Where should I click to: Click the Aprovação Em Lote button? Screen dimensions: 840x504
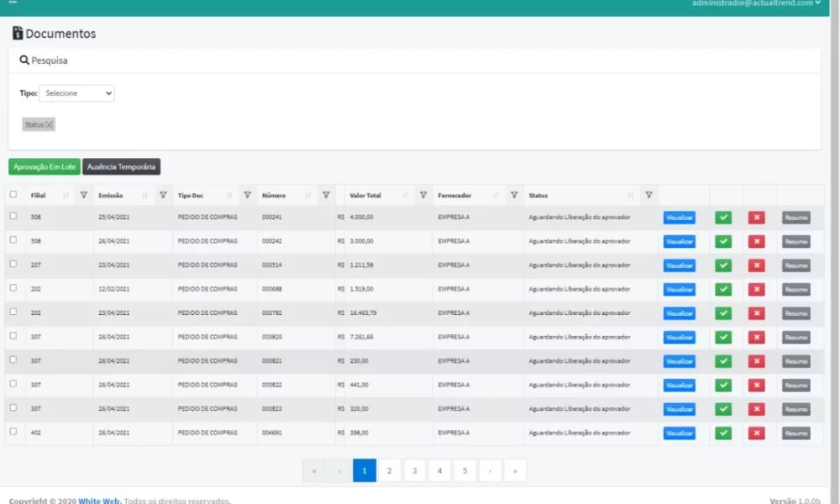[x=45, y=166]
